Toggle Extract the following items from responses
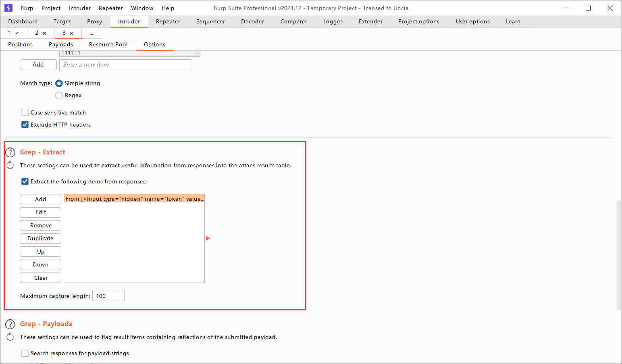The width and height of the screenshot is (622, 364). pos(25,181)
